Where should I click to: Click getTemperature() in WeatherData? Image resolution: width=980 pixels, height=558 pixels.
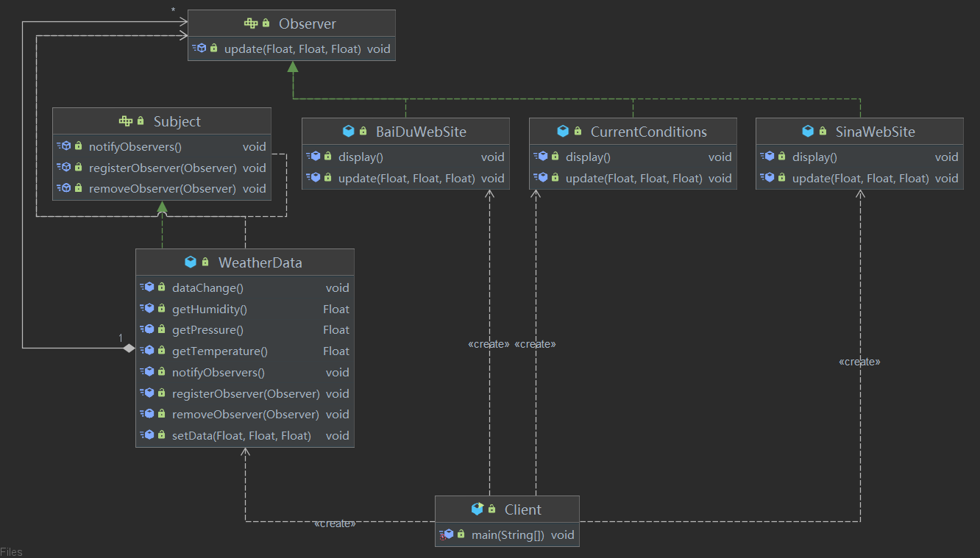[220, 351]
